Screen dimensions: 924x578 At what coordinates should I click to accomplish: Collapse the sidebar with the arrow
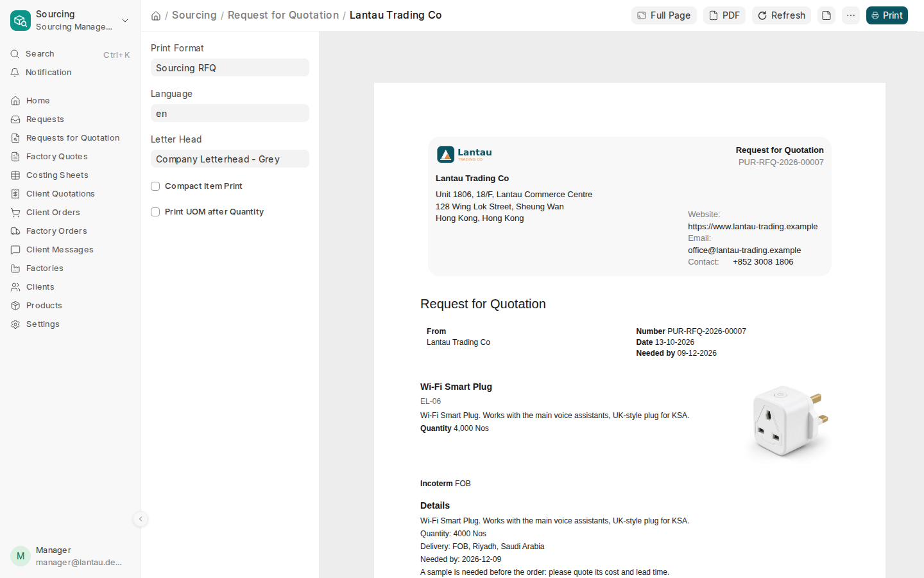click(141, 519)
